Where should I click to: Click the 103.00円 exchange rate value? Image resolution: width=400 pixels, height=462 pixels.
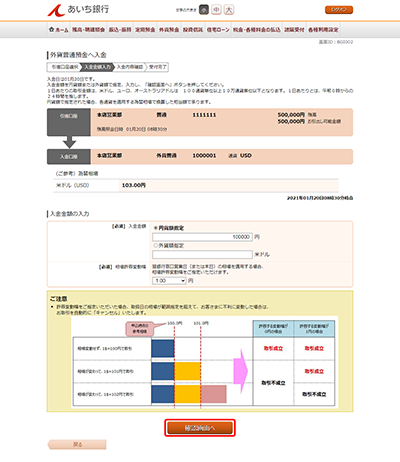(134, 185)
